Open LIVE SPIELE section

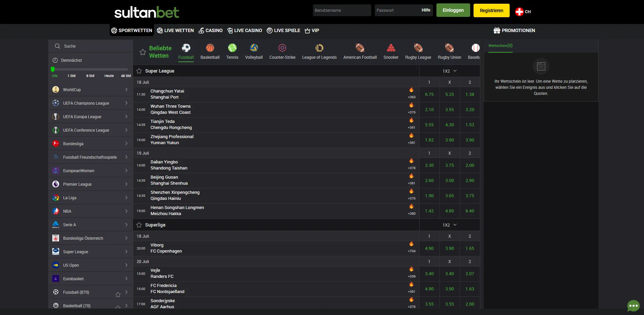(x=283, y=30)
